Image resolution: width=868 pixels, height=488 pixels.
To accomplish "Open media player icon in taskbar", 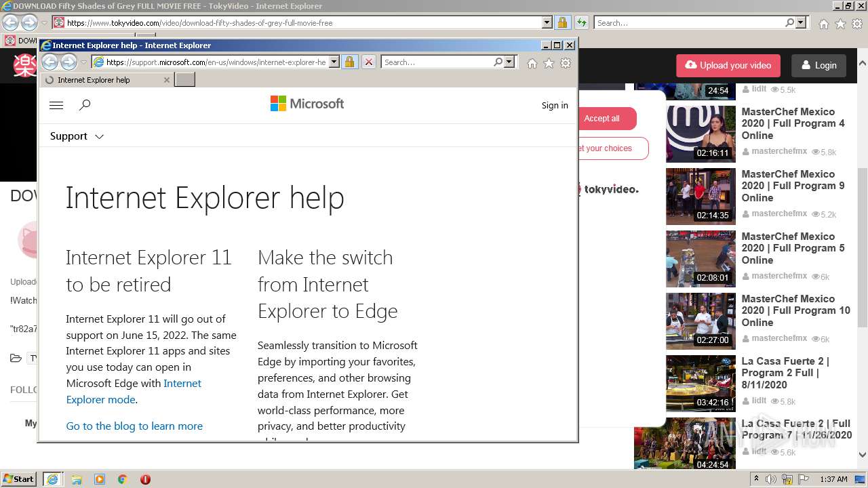I will click(x=100, y=479).
